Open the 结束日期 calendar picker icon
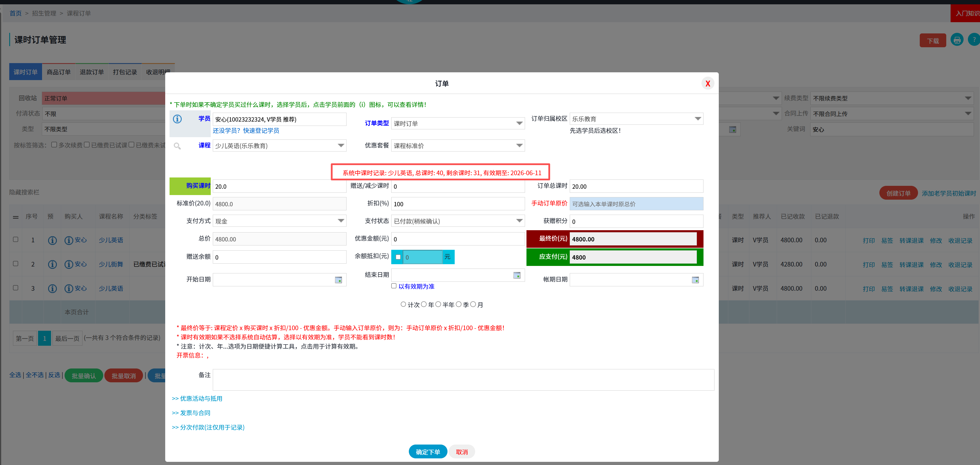The height and width of the screenshot is (465, 980). [516, 275]
